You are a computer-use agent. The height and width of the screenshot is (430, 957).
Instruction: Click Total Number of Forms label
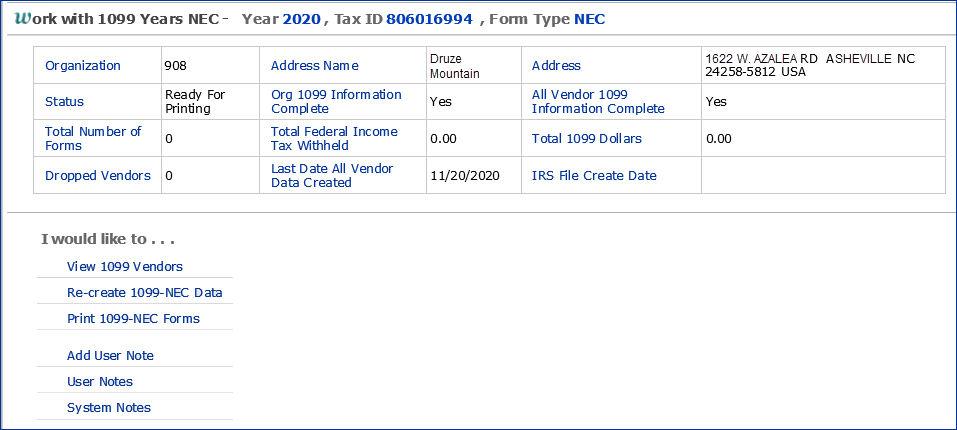pyautogui.click(x=93, y=139)
